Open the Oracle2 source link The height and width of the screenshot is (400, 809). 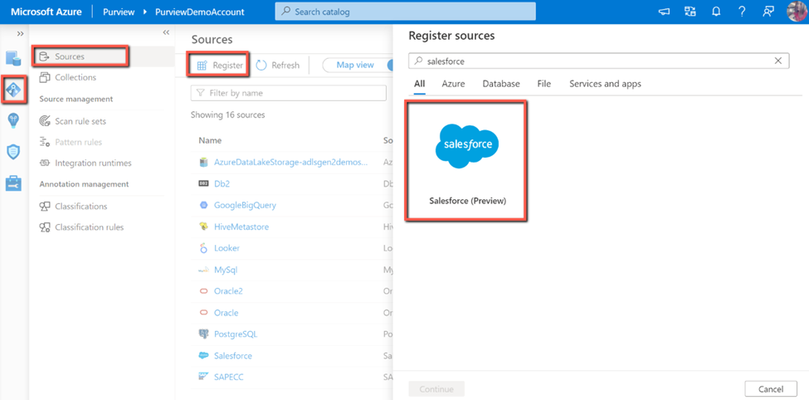(x=229, y=291)
